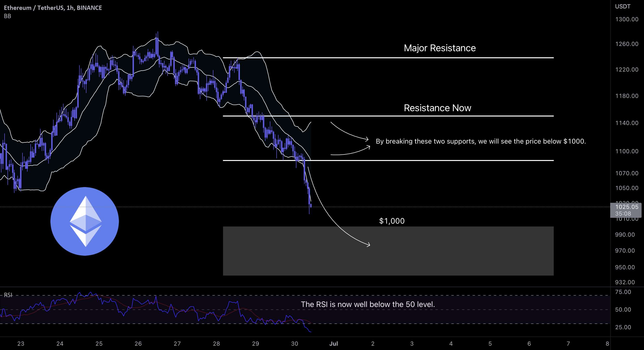Click the 950.00 price axis value

click(625, 267)
